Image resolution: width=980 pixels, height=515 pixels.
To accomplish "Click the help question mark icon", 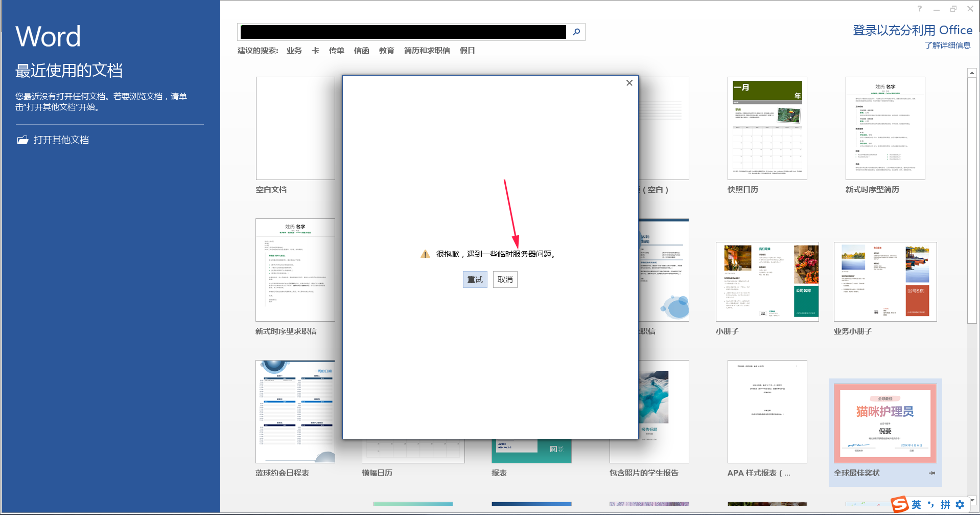I will (920, 9).
